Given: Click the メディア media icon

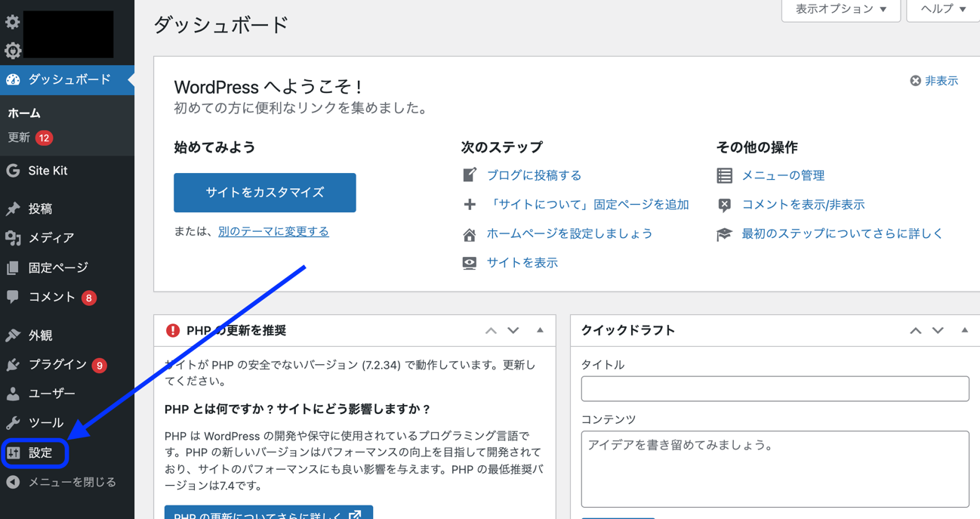Looking at the screenshot, I should pyautogui.click(x=13, y=238).
